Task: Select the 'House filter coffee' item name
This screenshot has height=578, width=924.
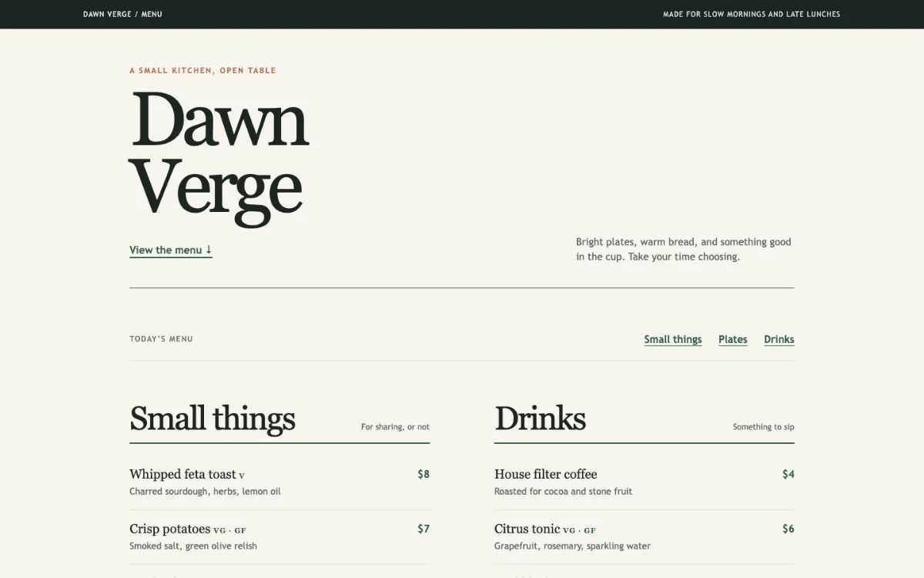Action: click(x=546, y=474)
